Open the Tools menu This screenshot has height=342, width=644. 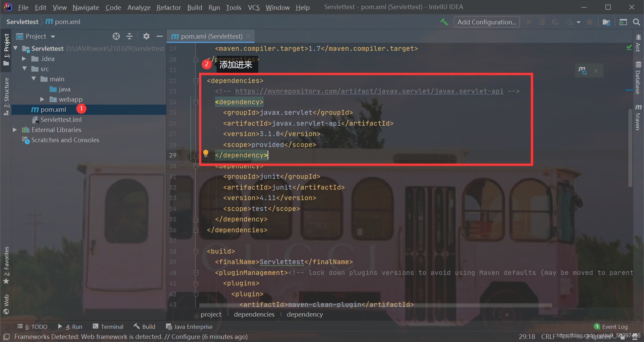click(x=234, y=7)
